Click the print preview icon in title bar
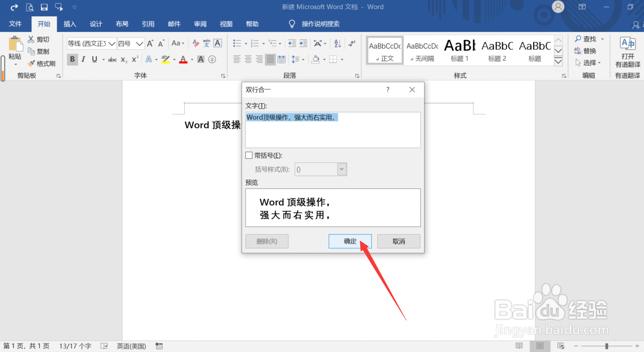The width and height of the screenshot is (644, 352). pos(29,7)
